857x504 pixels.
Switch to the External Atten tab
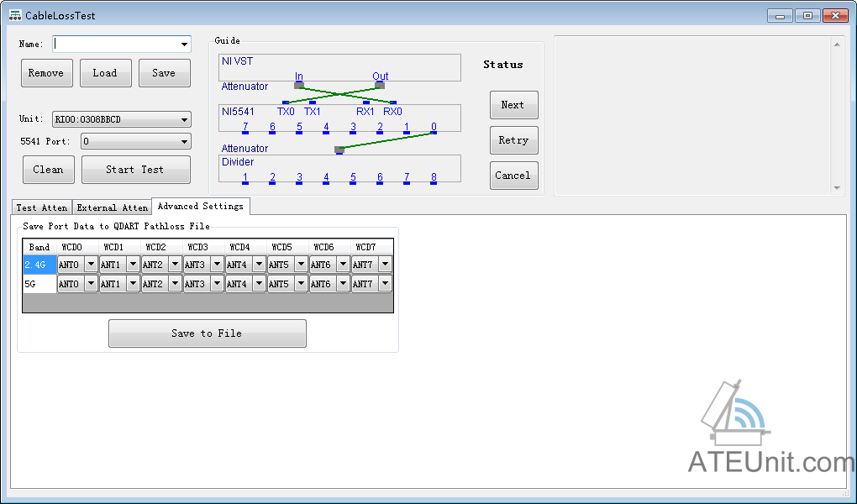coord(113,207)
